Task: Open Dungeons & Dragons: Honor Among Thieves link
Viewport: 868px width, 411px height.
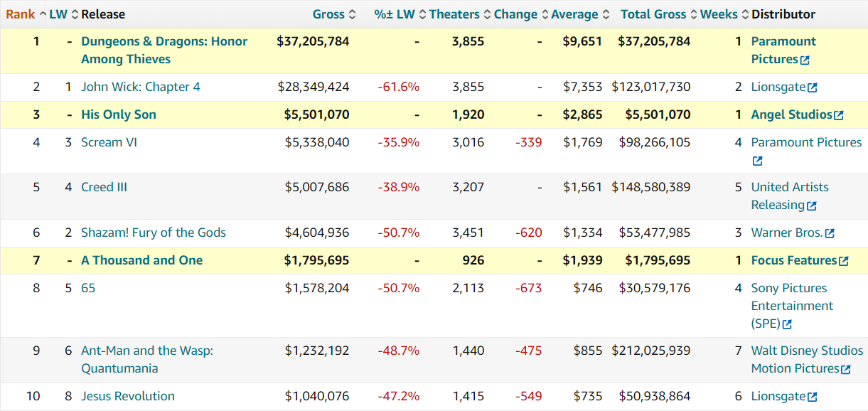Action: pos(164,50)
